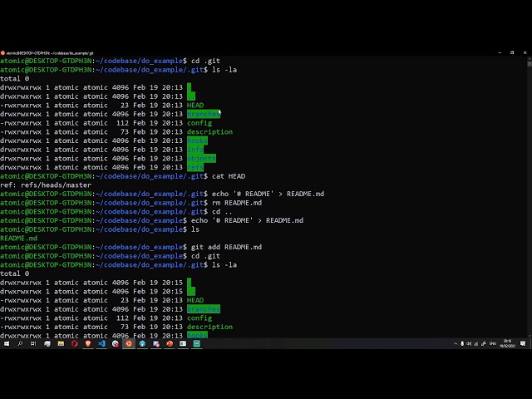The image size is (532, 399).
Task: Open the taskbar clock and date
Action: point(508,343)
